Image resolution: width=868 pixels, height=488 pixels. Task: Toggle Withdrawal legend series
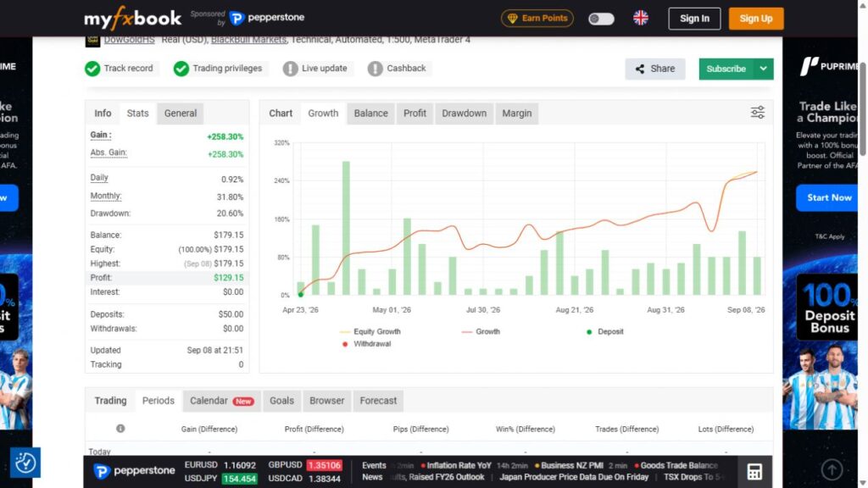pos(366,344)
